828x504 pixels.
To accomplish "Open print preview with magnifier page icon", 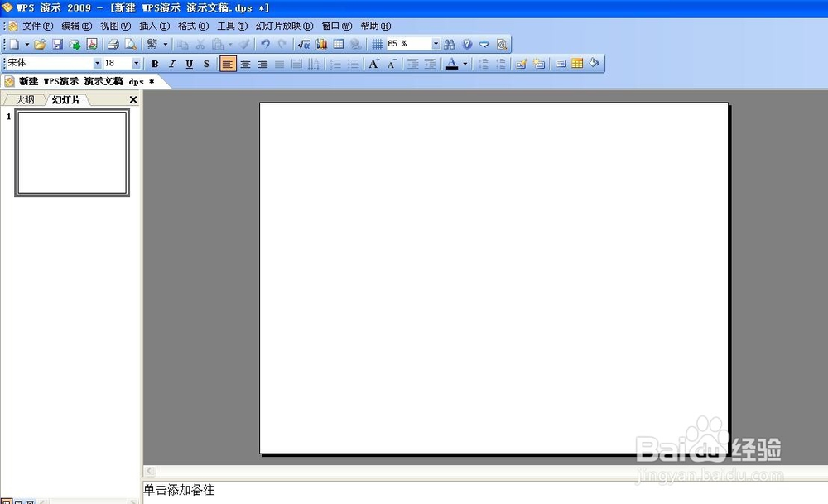I will pyautogui.click(x=131, y=45).
